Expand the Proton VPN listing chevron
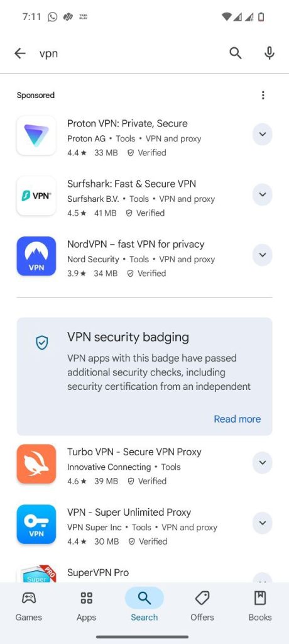Screen dimensions: 289x644 coord(263,135)
